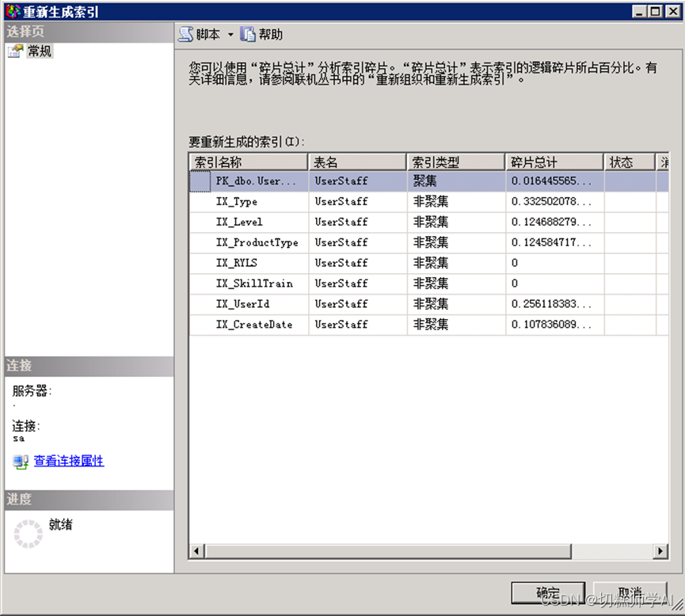Select the IX_ProductType index row
685x616 pixels.
point(429,242)
